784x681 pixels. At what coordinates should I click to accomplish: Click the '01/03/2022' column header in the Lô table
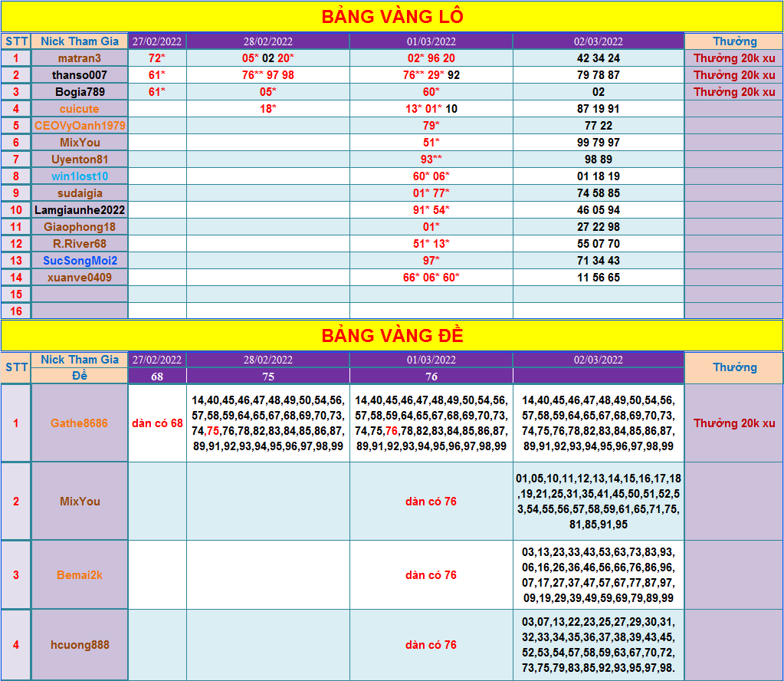coord(431,41)
